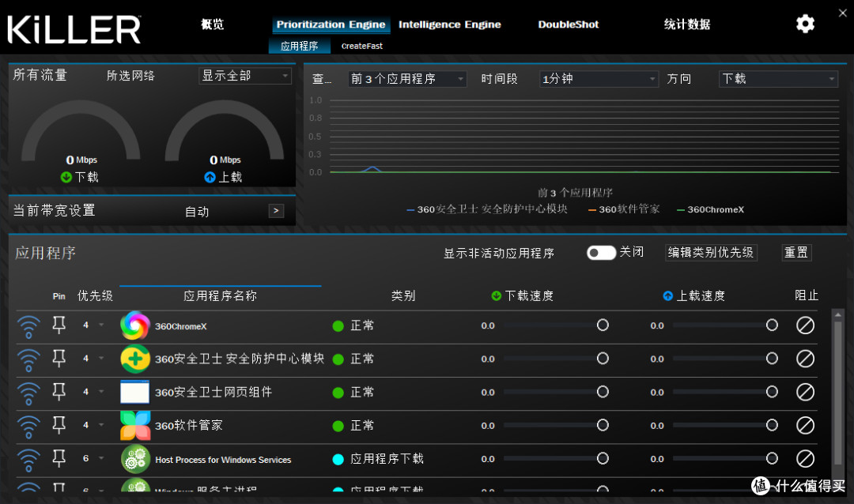
Task: Open the Intelligence Engine tab
Action: tap(449, 24)
